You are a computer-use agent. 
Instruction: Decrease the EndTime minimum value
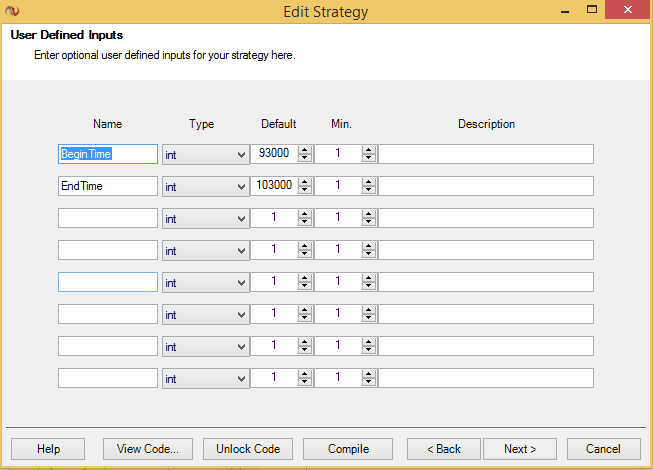point(369,190)
